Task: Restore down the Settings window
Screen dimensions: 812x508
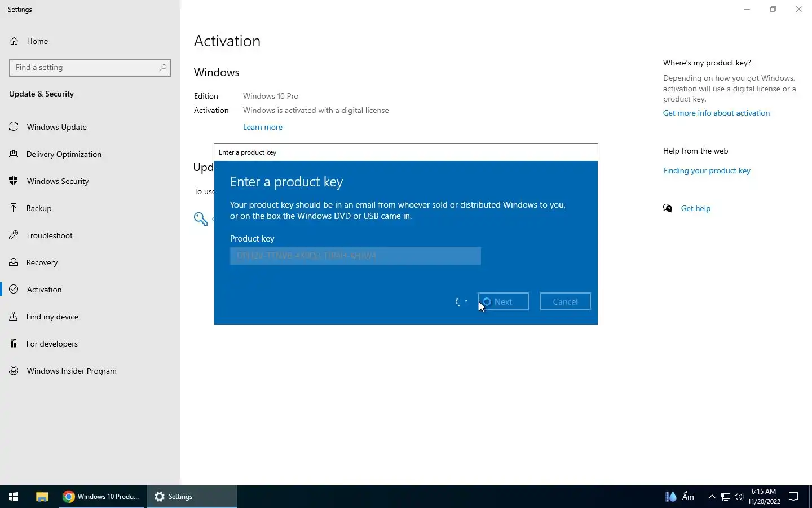Action: pyautogui.click(x=773, y=9)
